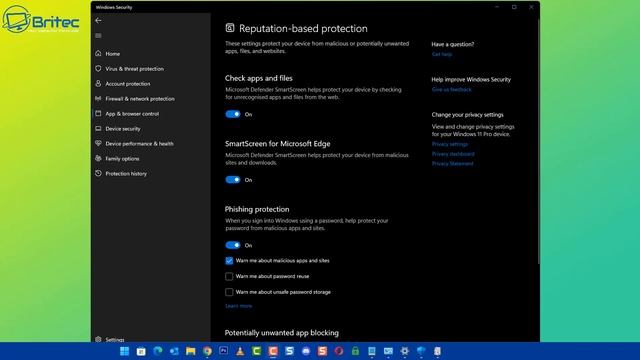Click the Protection history clock icon
This screenshot has width=640, height=360.
click(x=98, y=173)
